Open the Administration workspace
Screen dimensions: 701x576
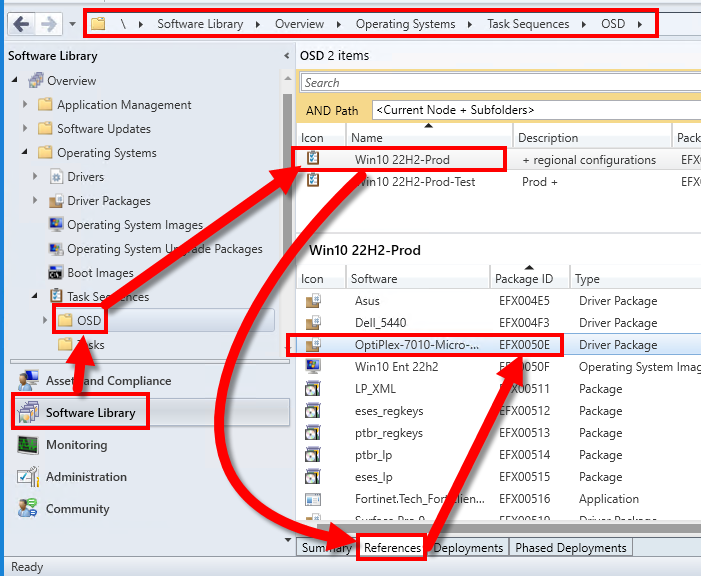(86, 477)
